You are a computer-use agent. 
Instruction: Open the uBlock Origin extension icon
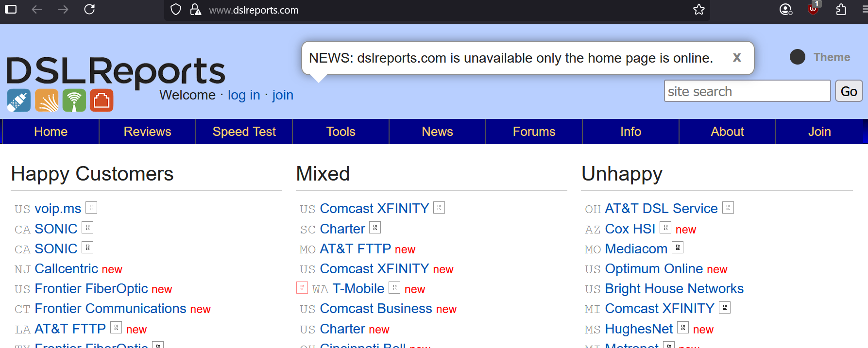813,8
